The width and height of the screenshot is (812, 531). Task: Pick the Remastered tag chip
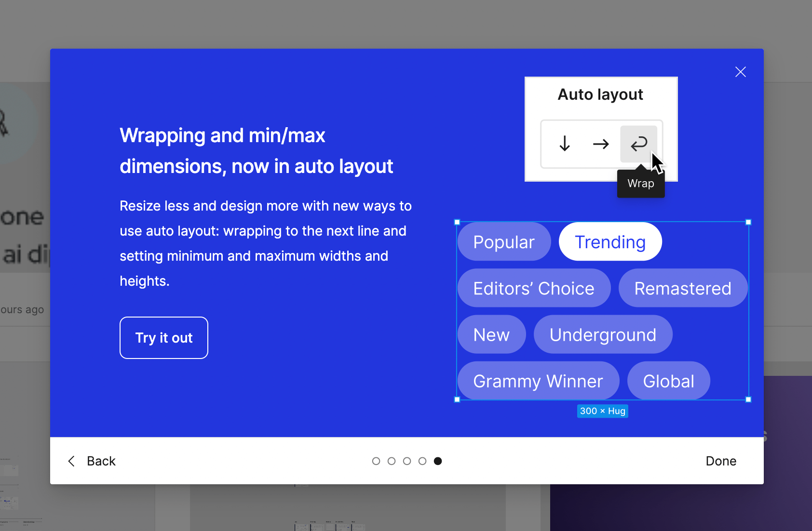(x=682, y=288)
